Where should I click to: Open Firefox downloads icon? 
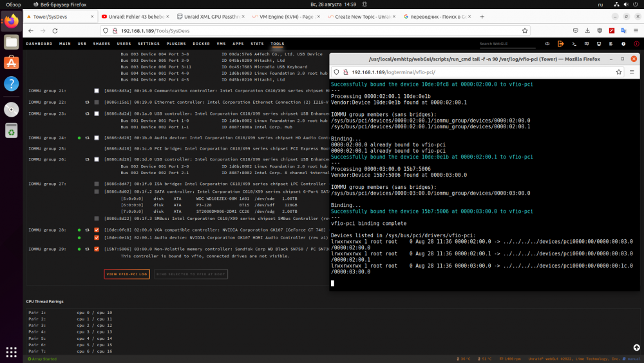588,30
